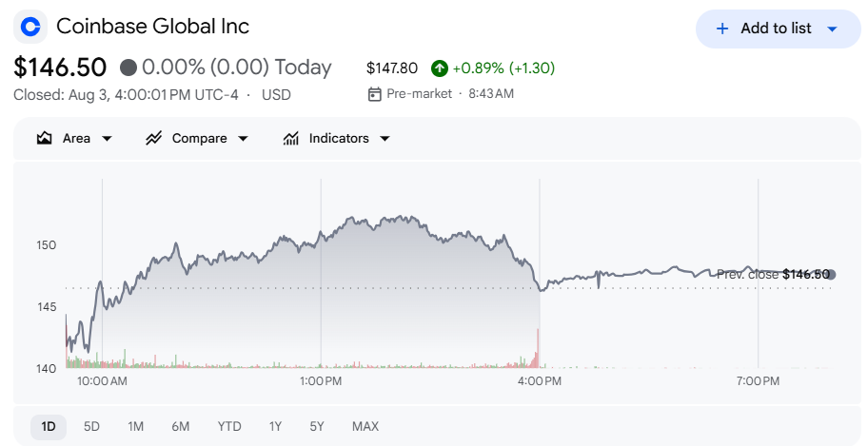Click the Coinbase logo icon

point(30,27)
